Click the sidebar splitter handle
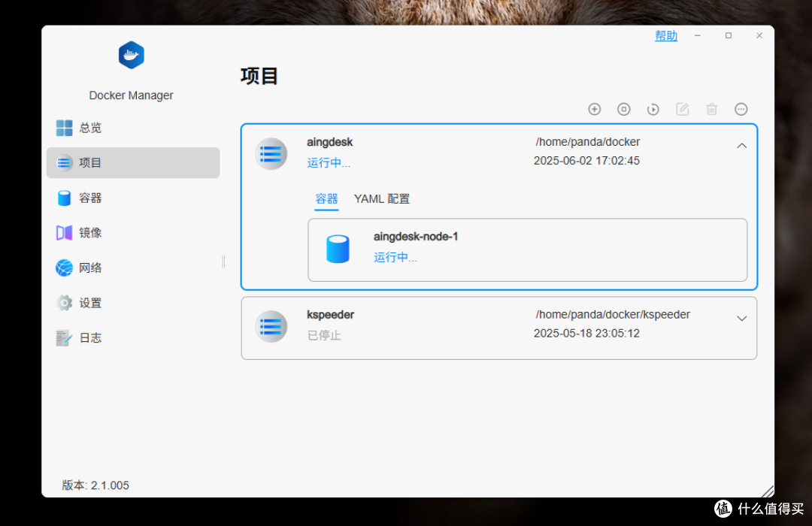The width and height of the screenshot is (812, 526). tap(224, 261)
